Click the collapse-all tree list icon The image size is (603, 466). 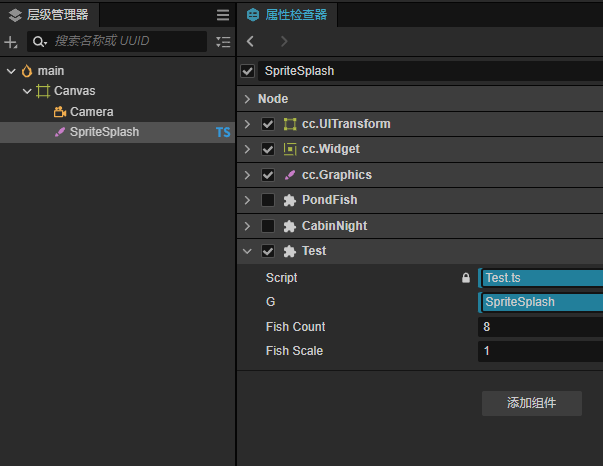coord(223,42)
